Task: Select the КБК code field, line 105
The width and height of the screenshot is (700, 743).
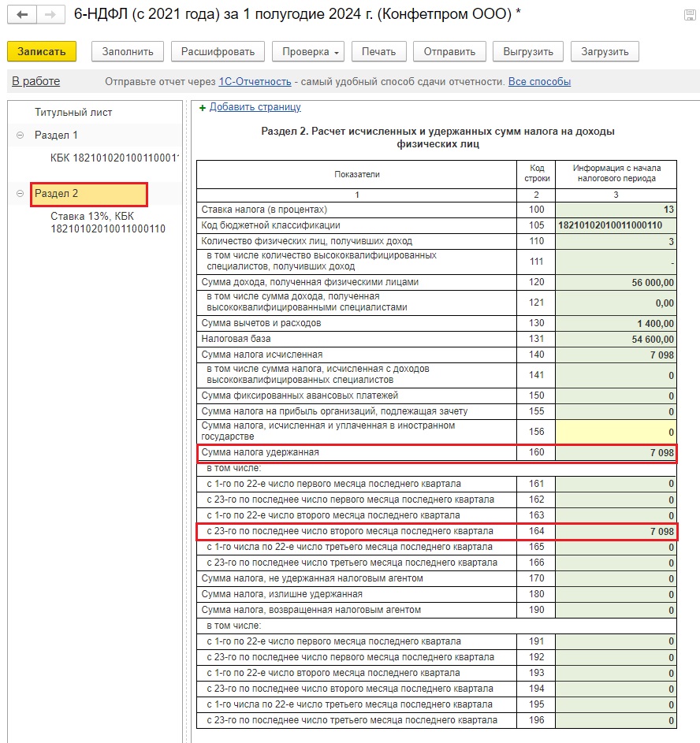Action: [x=616, y=225]
